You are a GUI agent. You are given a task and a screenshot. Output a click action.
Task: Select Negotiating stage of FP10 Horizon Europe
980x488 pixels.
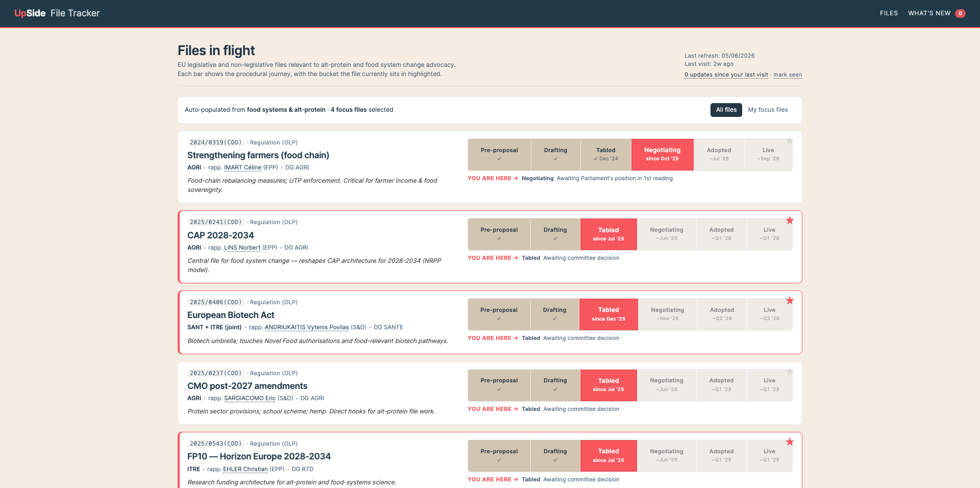pos(667,456)
